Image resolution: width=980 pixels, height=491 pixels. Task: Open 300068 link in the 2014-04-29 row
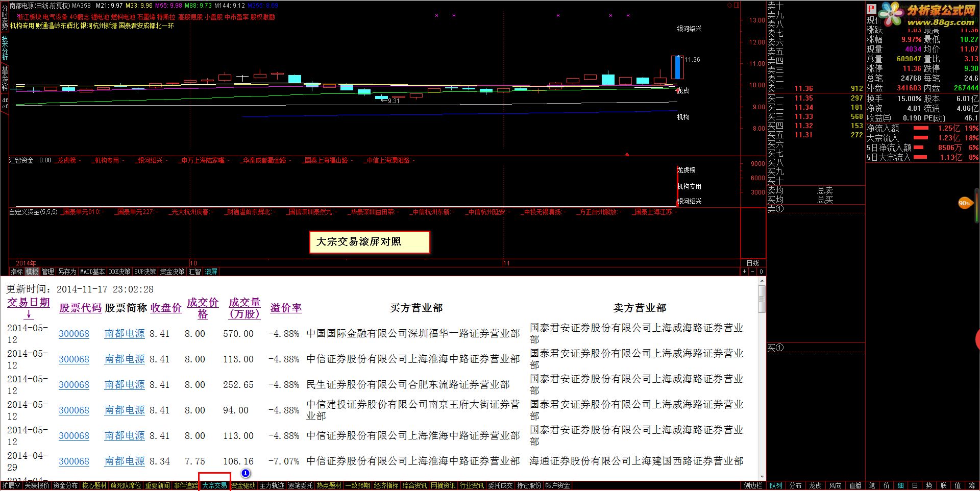(x=74, y=461)
